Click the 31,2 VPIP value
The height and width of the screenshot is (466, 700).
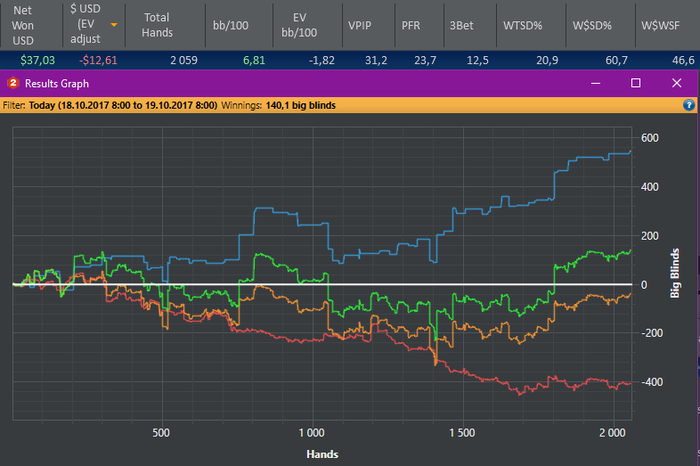point(376,60)
